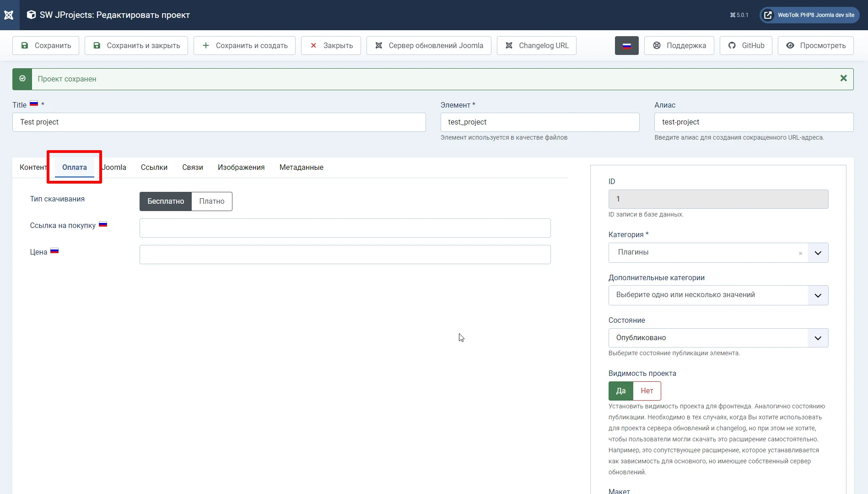The image size is (868, 494).
Task: Focus the Title input field
Action: tap(219, 122)
